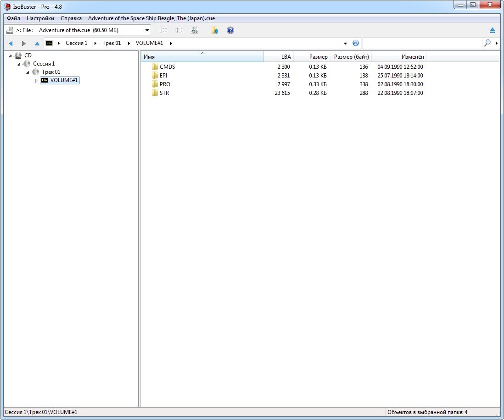Click byte size 338 in PRO row

tap(364, 84)
